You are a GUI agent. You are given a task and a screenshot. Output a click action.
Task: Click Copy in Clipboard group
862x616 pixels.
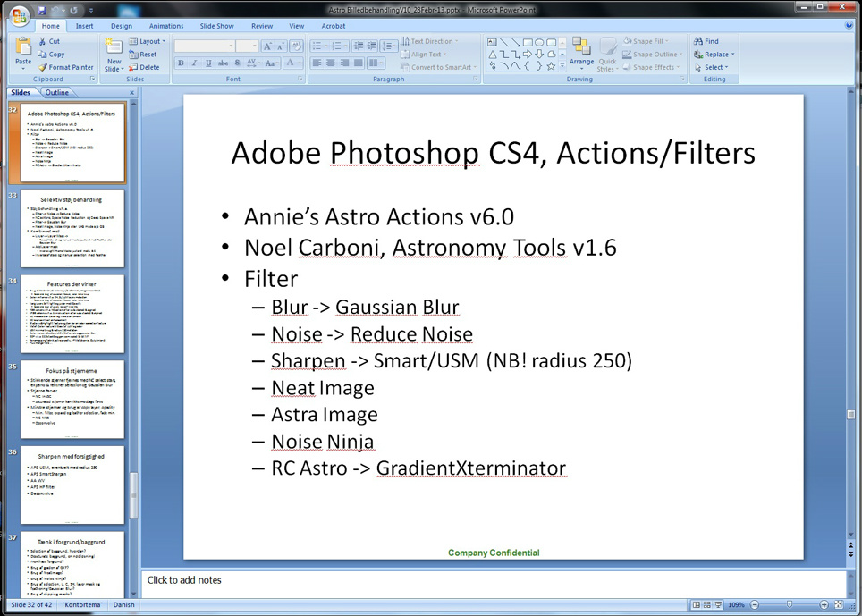coord(51,55)
